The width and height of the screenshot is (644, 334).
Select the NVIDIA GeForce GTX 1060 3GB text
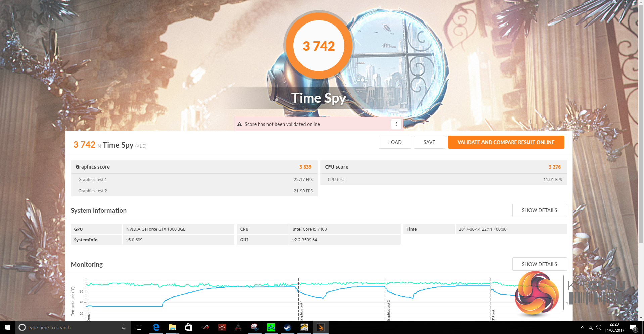click(x=156, y=229)
